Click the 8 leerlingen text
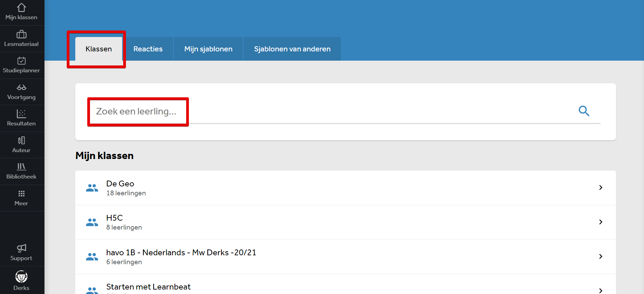The image size is (644, 294). click(x=124, y=228)
